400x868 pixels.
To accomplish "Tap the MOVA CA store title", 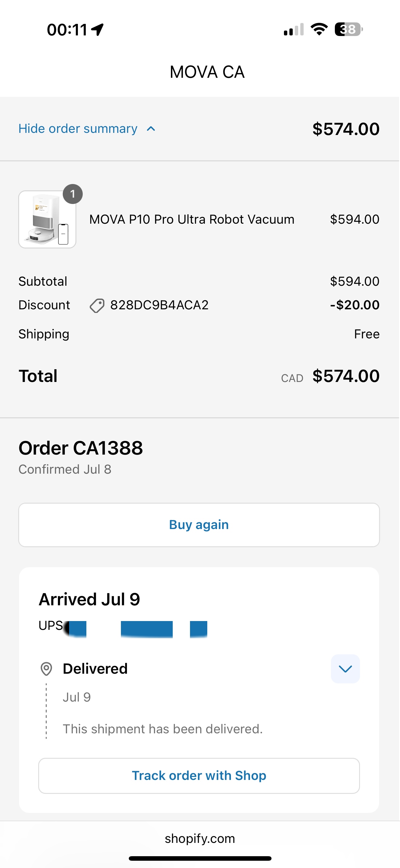I will coord(207,72).
